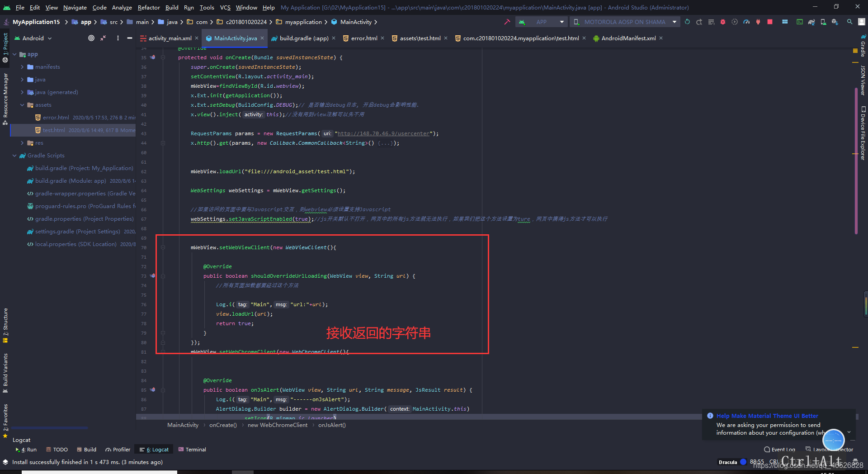The height and width of the screenshot is (474, 868).
Task: Switch to the error.html editor tab
Action: point(364,38)
